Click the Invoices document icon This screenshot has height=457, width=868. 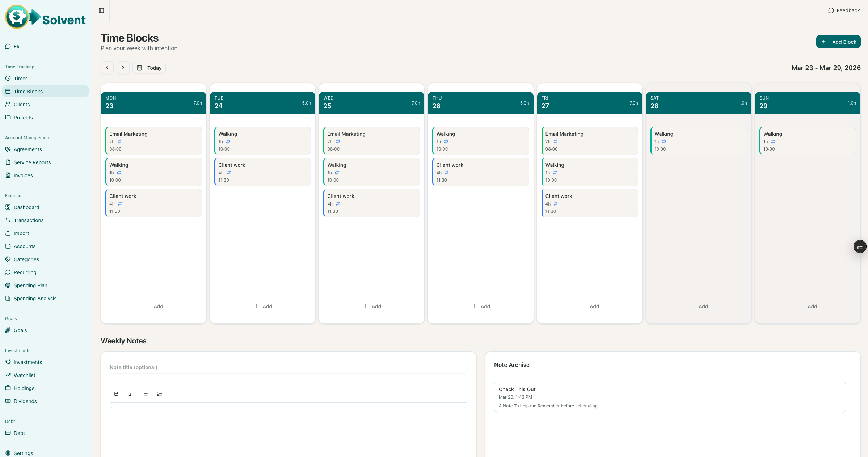pos(8,175)
